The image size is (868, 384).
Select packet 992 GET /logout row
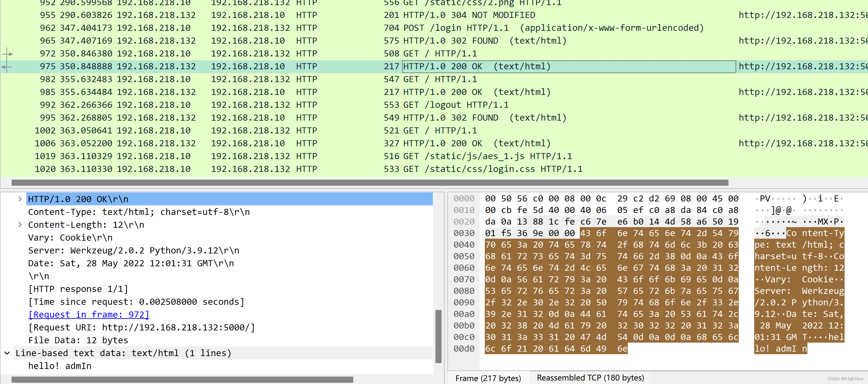pyautogui.click(x=434, y=105)
